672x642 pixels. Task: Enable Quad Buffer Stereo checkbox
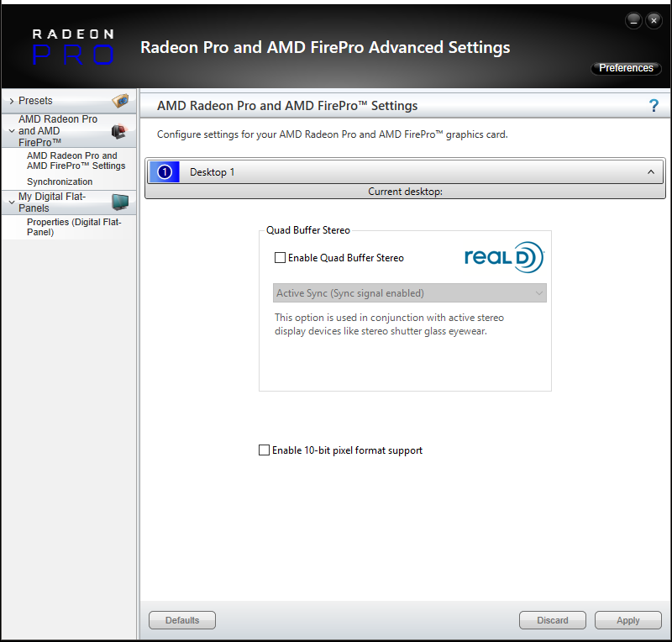pyautogui.click(x=280, y=258)
